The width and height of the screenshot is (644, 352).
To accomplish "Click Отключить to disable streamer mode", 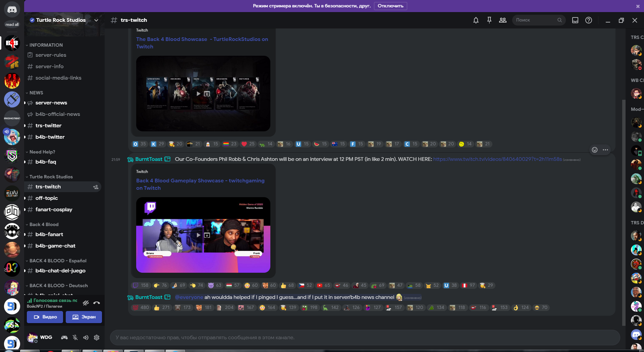I will pyautogui.click(x=390, y=6).
